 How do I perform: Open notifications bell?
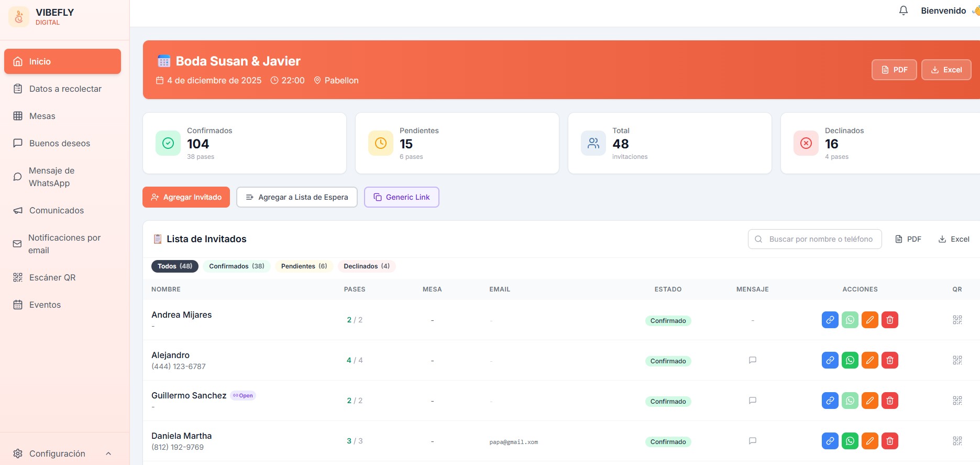[904, 10]
